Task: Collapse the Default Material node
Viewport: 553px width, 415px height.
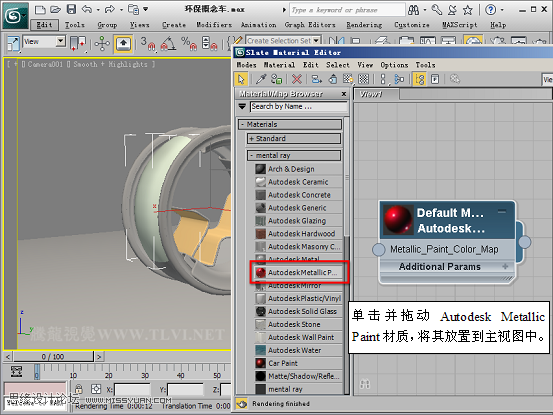Action: (502, 212)
